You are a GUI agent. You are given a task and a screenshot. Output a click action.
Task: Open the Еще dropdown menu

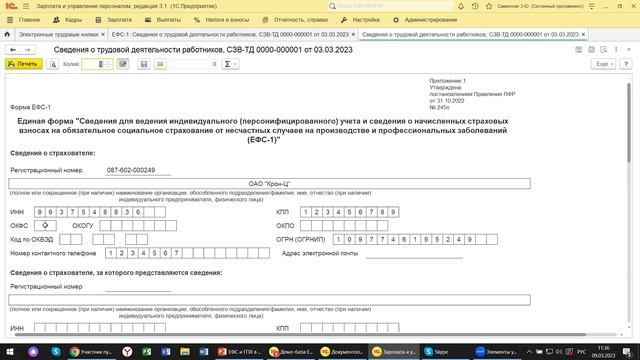coord(603,64)
